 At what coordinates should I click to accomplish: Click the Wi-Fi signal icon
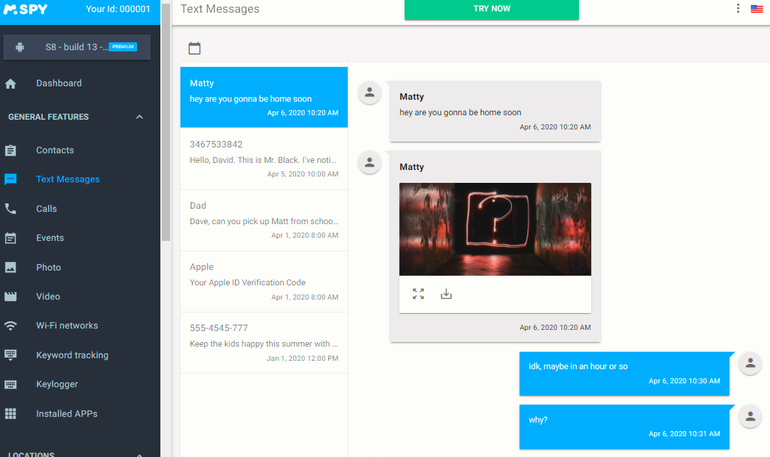point(10,325)
